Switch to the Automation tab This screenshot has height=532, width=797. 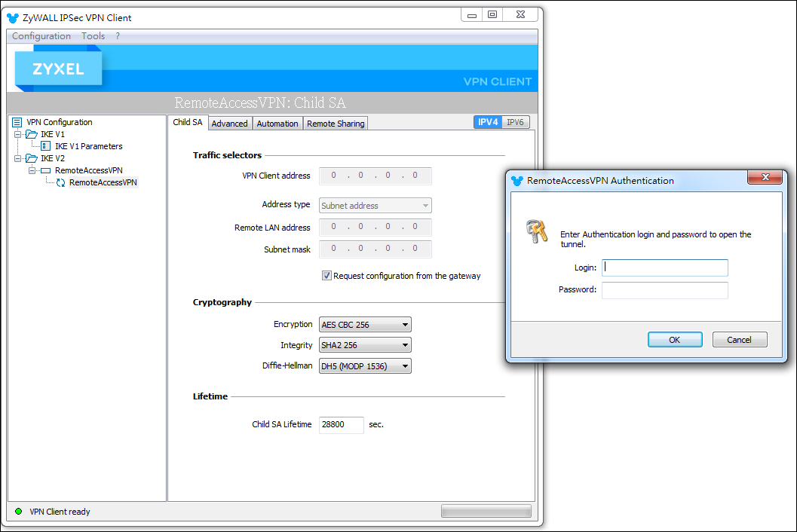[277, 124]
